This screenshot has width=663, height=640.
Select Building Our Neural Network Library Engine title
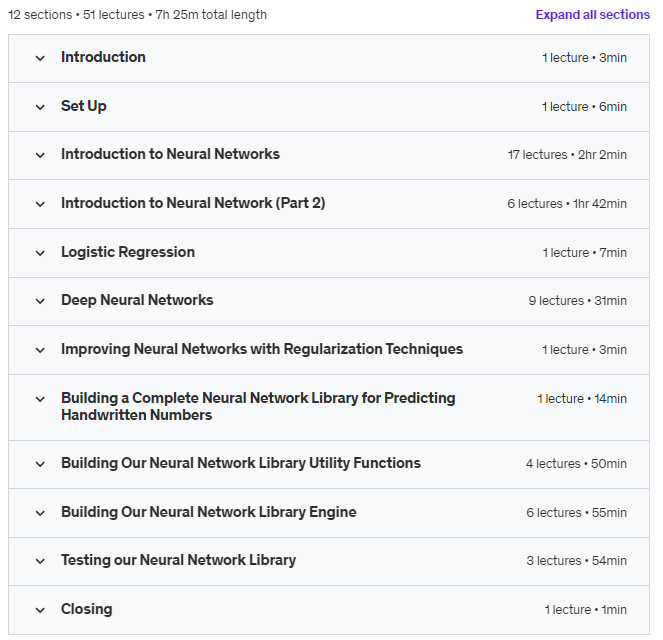pos(209,512)
